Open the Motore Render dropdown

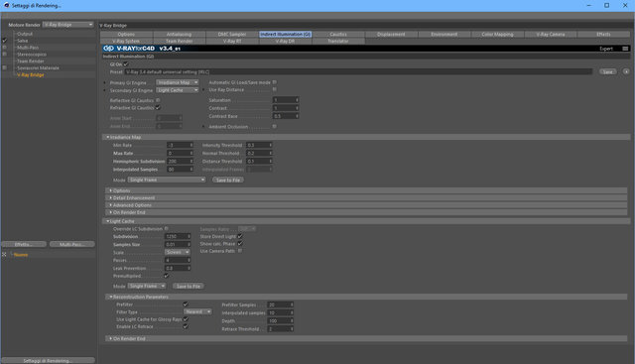coord(68,25)
